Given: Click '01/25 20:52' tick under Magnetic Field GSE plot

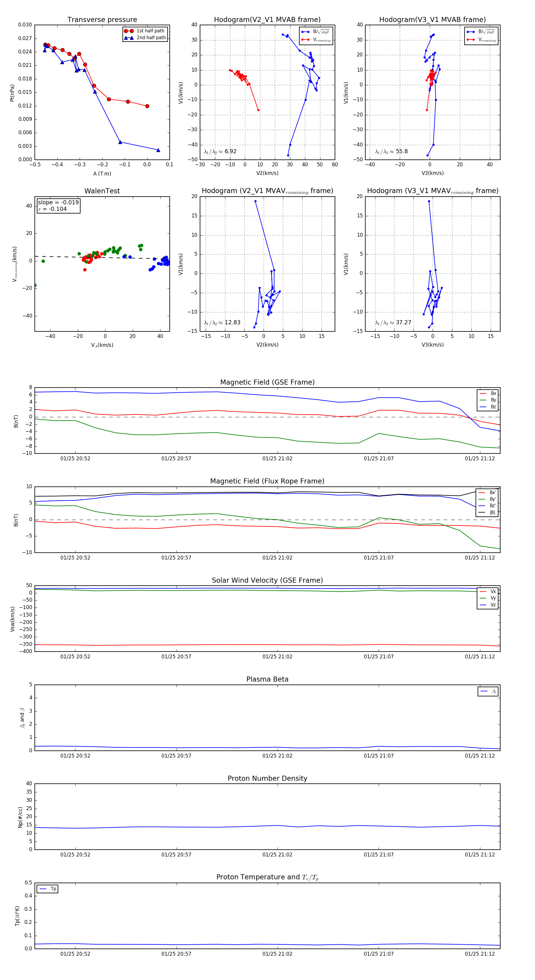Looking at the screenshot, I should point(75,459).
